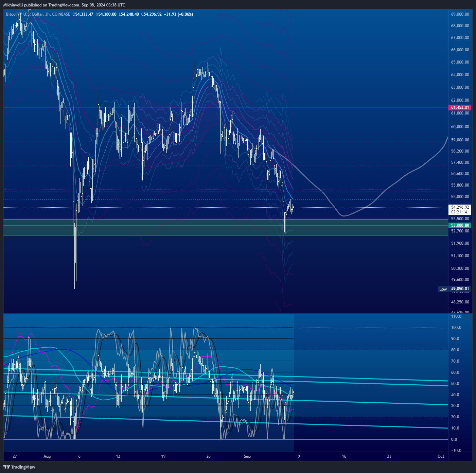Select the open value O54,333.47
Image resolution: width=476 pixels, height=473 pixels.
pos(83,14)
